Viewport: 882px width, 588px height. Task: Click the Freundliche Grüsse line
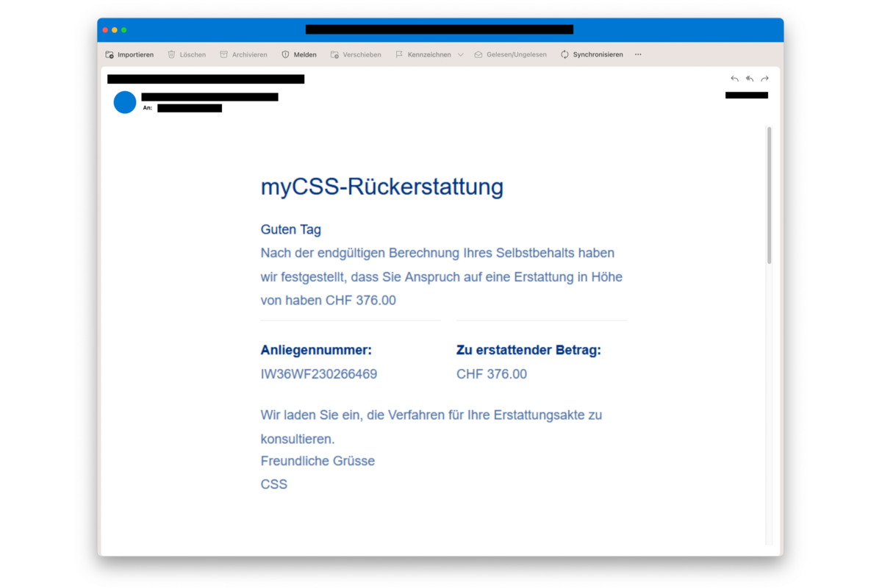[318, 461]
